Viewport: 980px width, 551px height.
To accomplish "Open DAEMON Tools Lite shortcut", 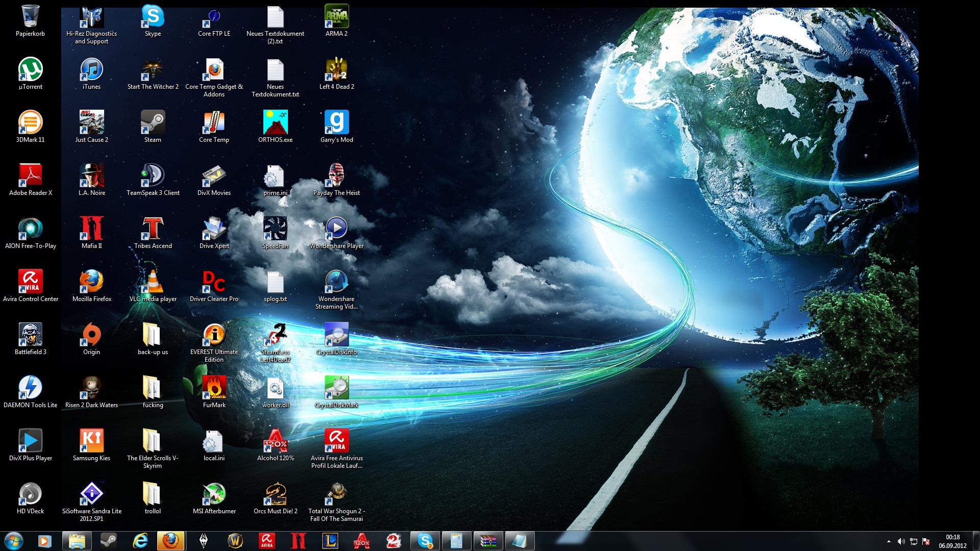I will [30, 392].
